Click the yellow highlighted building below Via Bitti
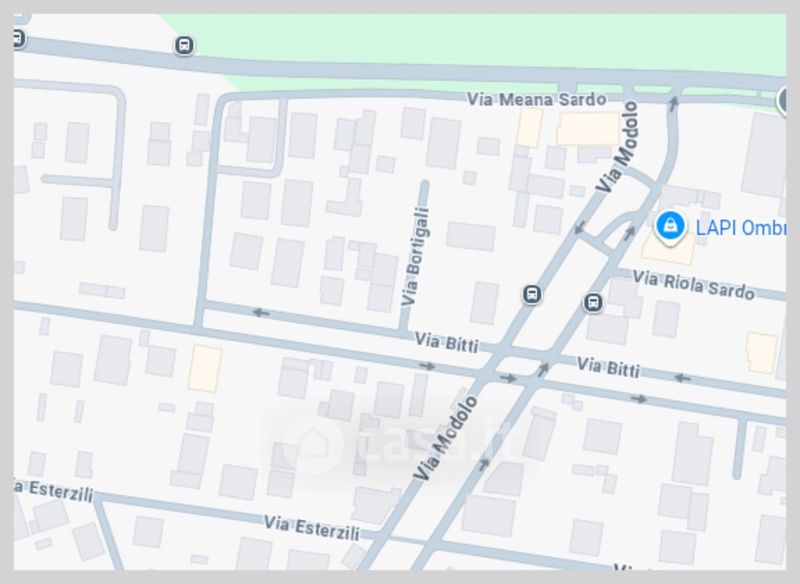This screenshot has width=800, height=584. [205, 368]
